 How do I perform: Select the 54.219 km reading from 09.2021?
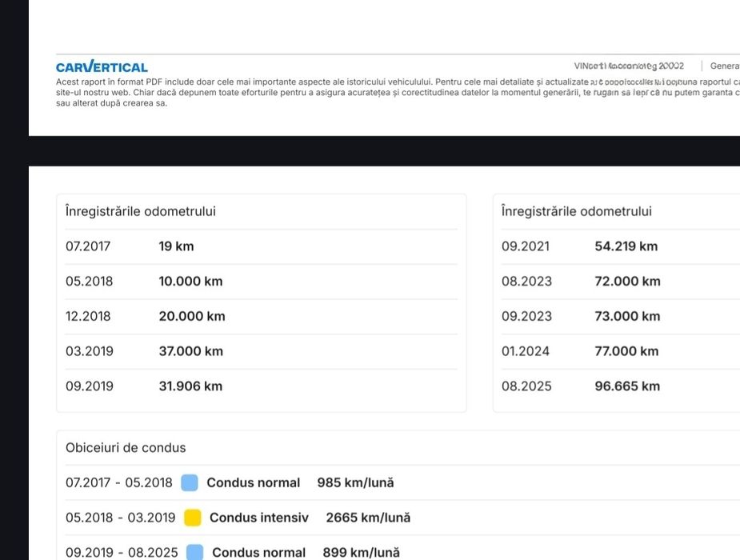626,246
